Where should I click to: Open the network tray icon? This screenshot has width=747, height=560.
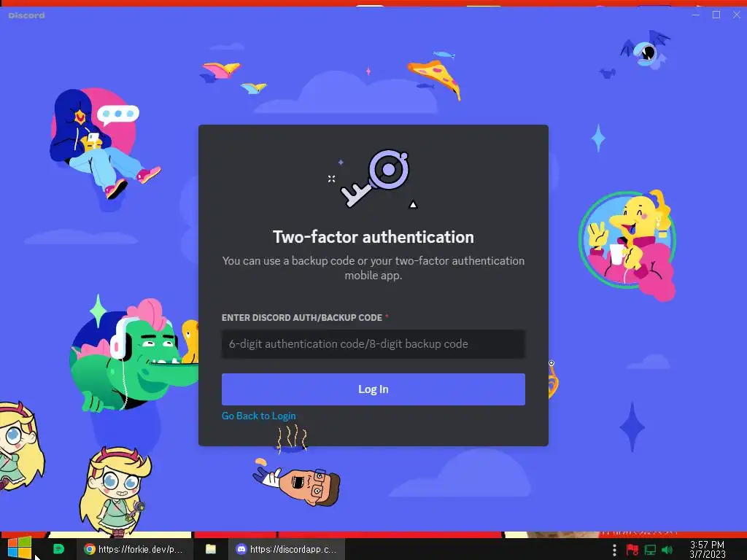650,550
